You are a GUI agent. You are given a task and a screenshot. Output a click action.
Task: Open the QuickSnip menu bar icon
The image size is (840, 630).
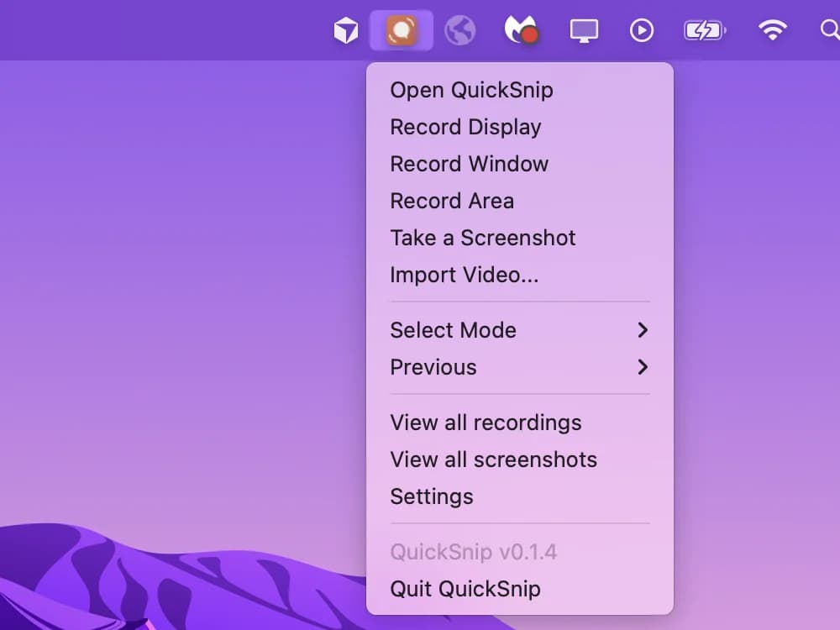[401, 29]
